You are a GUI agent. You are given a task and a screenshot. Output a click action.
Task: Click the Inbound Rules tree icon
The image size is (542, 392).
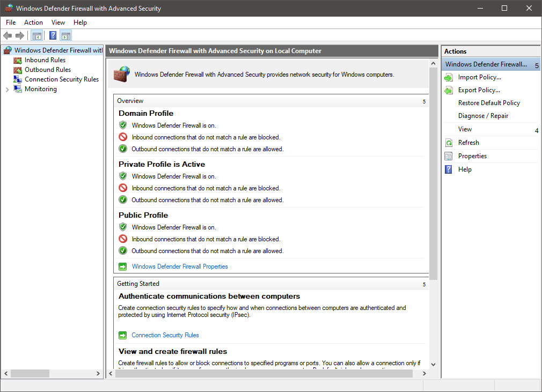(x=17, y=61)
